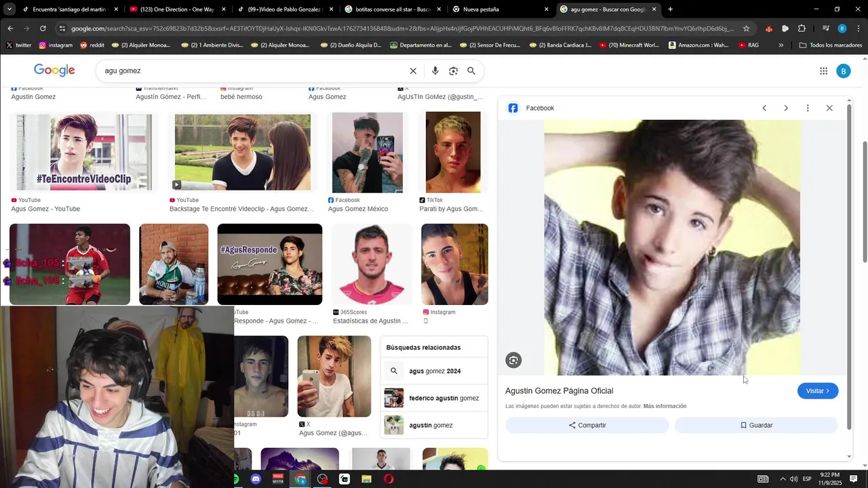
Task: Switch to Nueva pestaña tab
Action: 500,9
